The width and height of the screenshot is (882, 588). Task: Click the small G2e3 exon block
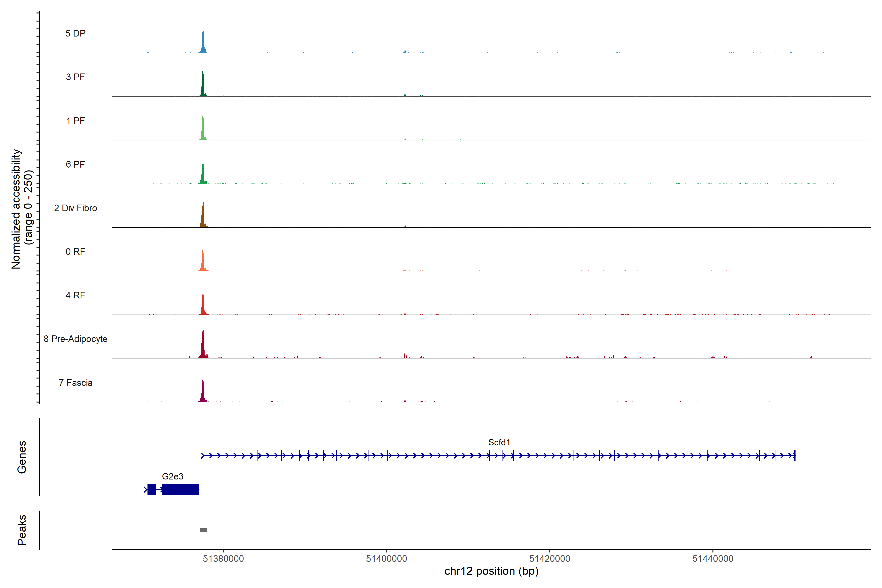click(151, 489)
